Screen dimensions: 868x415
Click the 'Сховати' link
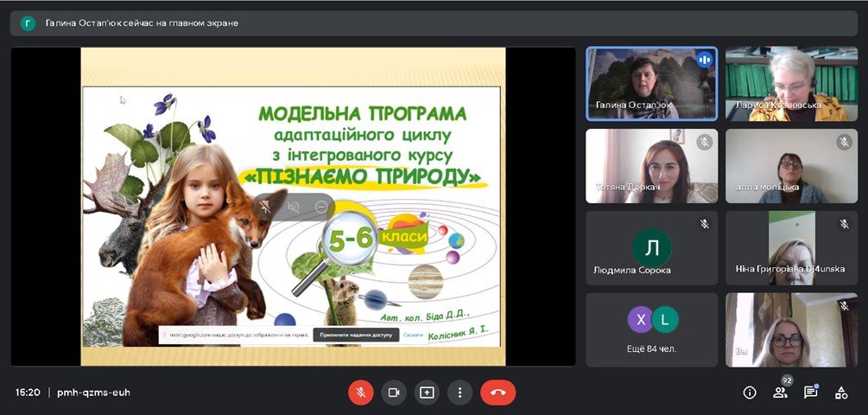click(414, 335)
